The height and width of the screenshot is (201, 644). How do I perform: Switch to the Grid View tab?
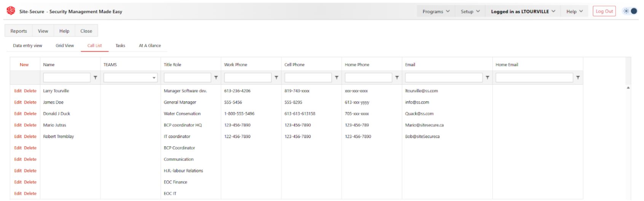[65, 46]
